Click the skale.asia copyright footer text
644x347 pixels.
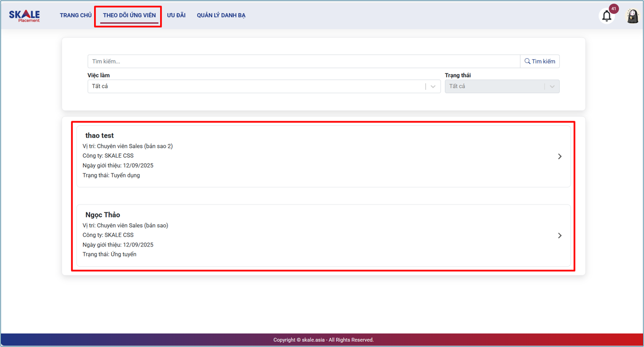pos(323,340)
